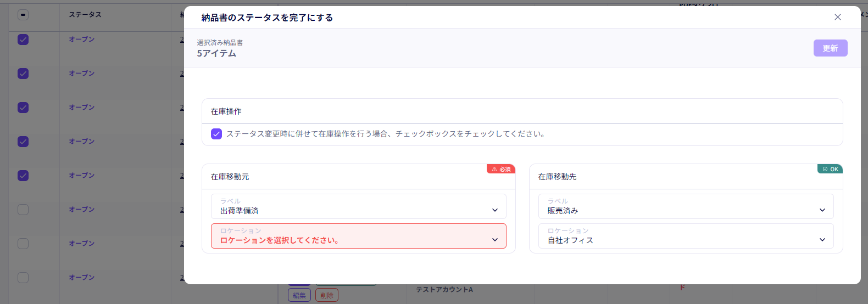Click the 更新 update button

click(x=830, y=48)
